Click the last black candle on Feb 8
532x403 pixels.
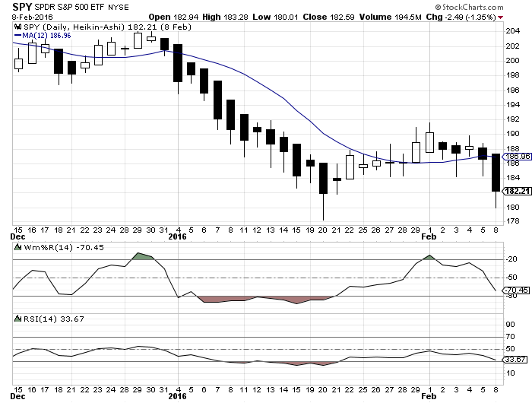496,173
